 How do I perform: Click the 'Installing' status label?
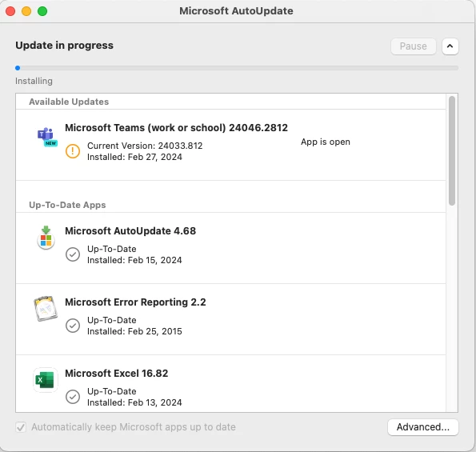[34, 81]
